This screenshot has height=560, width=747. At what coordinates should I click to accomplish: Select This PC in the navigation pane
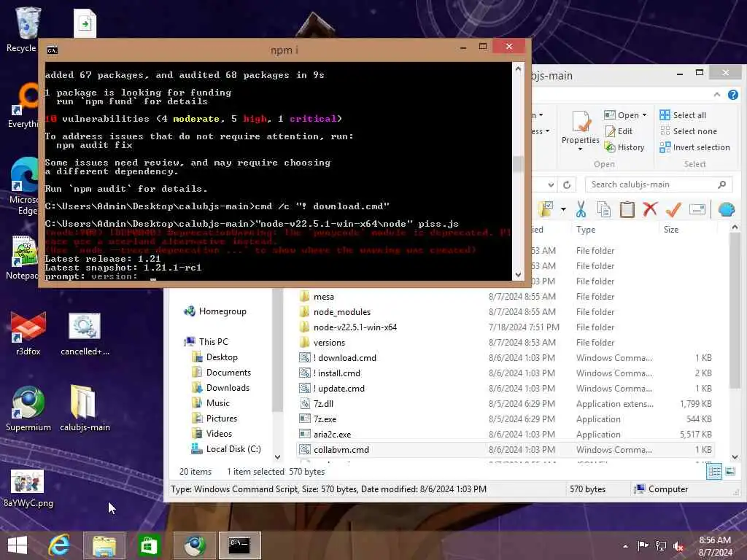point(207,342)
